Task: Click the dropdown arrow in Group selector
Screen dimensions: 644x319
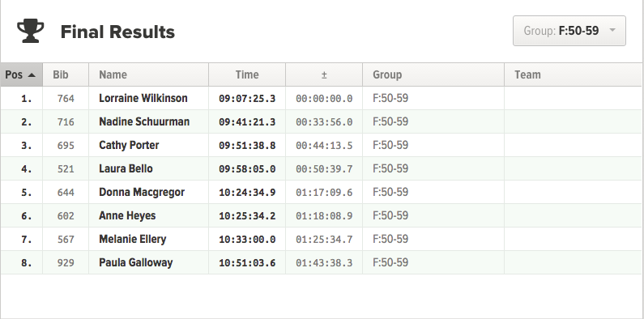Action: pyautogui.click(x=612, y=30)
